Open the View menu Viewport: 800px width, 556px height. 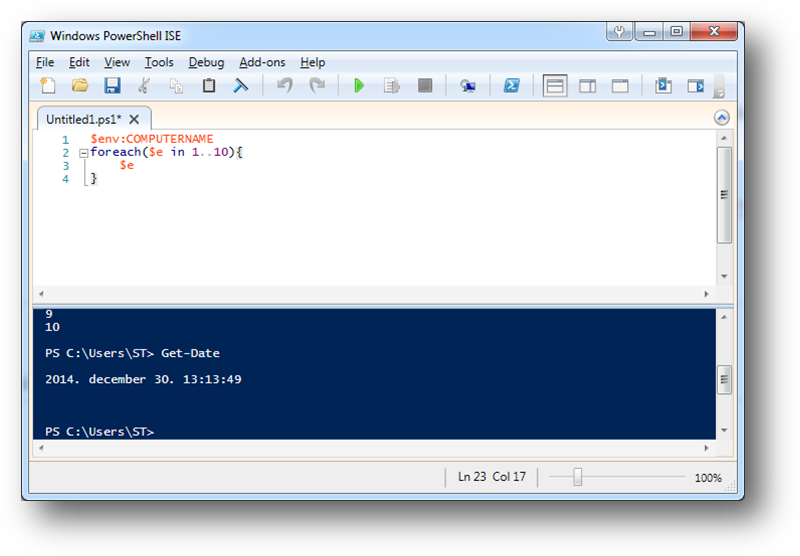point(117,62)
